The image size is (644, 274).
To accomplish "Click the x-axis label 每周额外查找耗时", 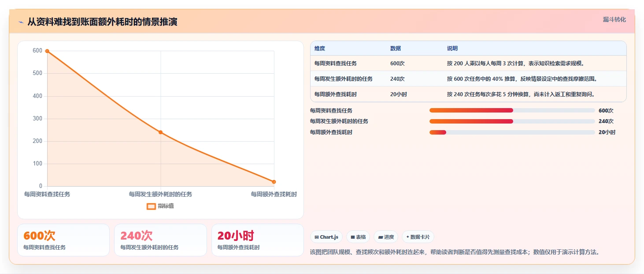I will pos(274,194).
